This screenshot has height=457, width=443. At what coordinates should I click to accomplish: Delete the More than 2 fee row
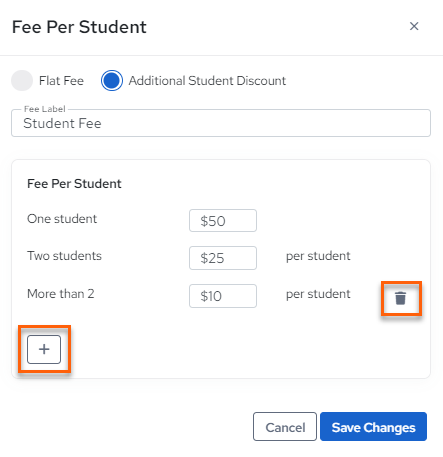click(x=400, y=298)
